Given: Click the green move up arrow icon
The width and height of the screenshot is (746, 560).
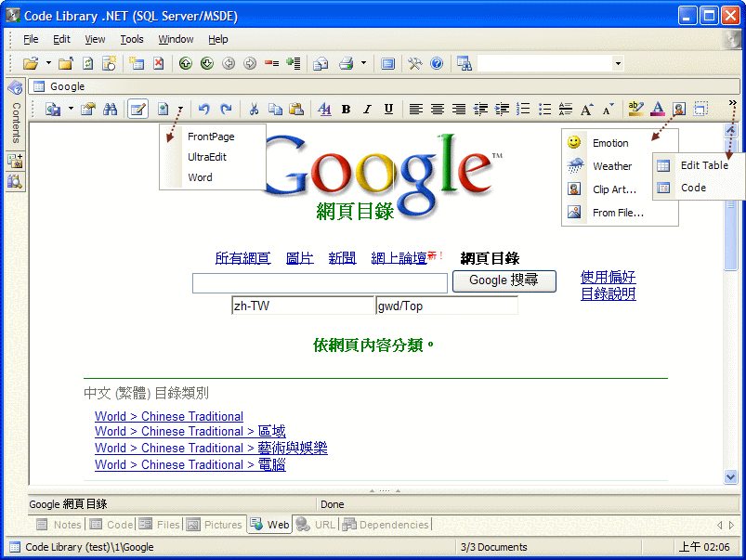Looking at the screenshot, I should pyautogui.click(x=186, y=63).
